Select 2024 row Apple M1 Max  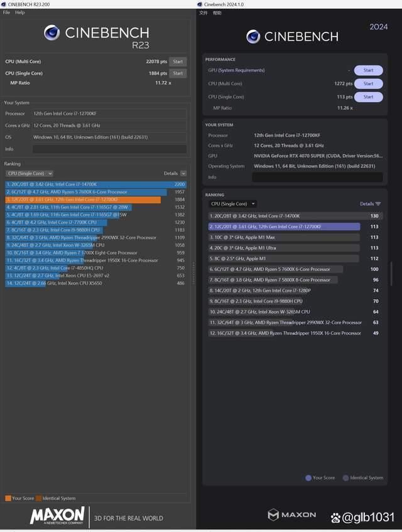tap(295, 237)
